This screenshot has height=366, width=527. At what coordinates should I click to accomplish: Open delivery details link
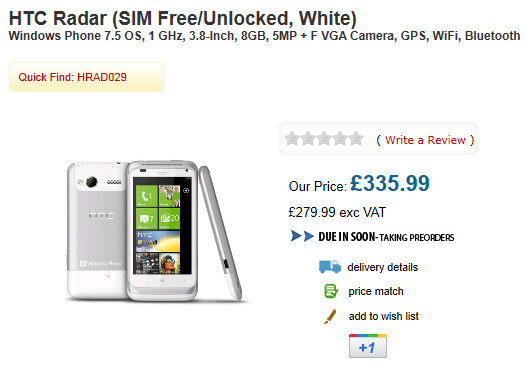[382, 267]
